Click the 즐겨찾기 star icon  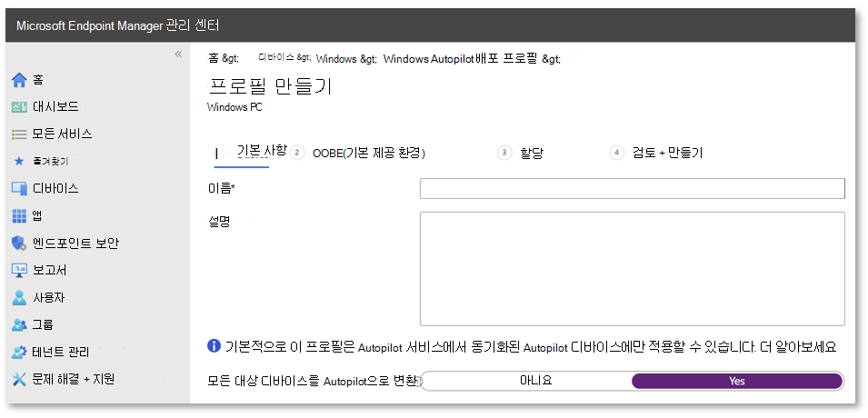coord(19,161)
